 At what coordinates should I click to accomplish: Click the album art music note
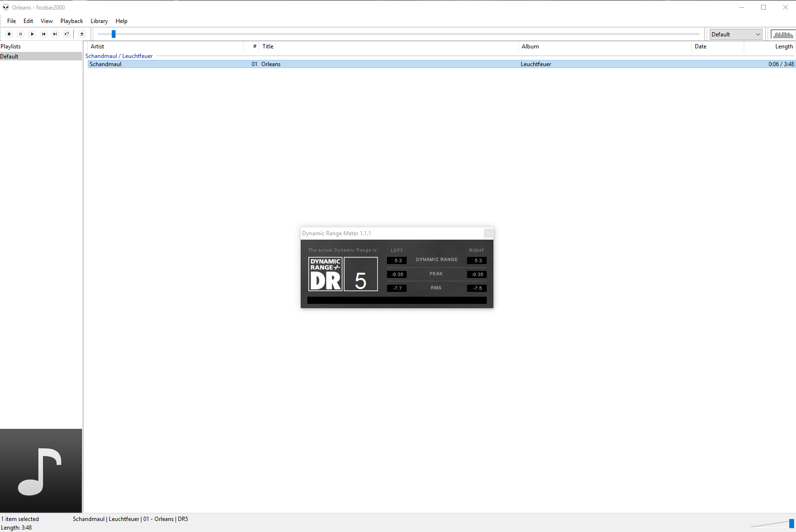(x=41, y=471)
